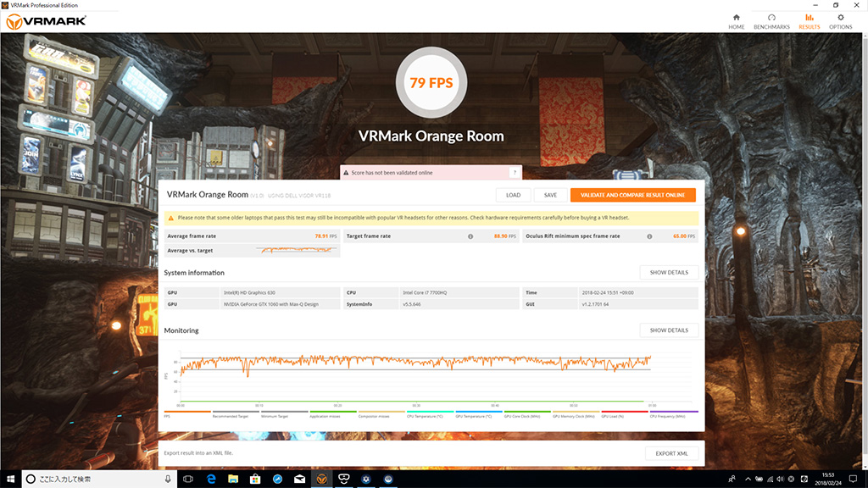Toggle the Recommended Target legend series

tap(236, 413)
